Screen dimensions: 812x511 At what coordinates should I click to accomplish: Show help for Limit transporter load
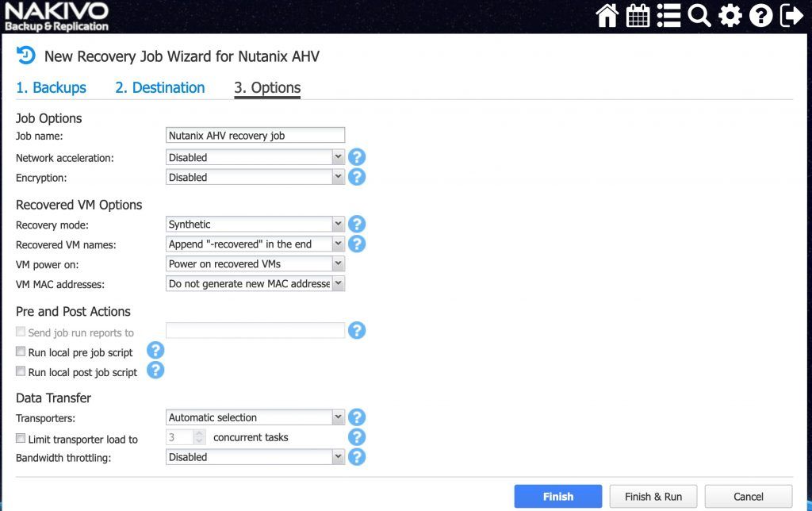357,437
